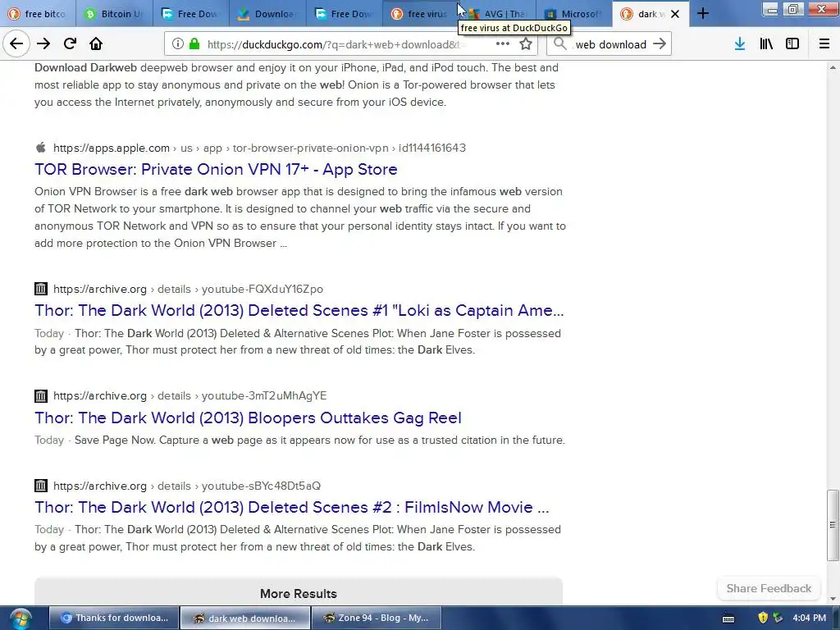Screen dimensions: 840x630
Task: Switch to the Bitcoin tab
Action: [x=115, y=14]
